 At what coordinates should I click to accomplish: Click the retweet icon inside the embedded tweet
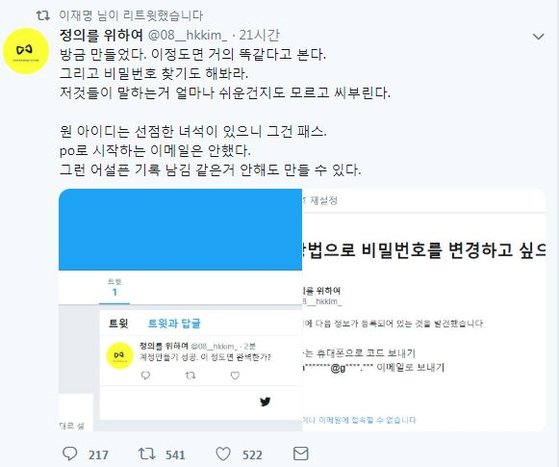click(x=190, y=375)
